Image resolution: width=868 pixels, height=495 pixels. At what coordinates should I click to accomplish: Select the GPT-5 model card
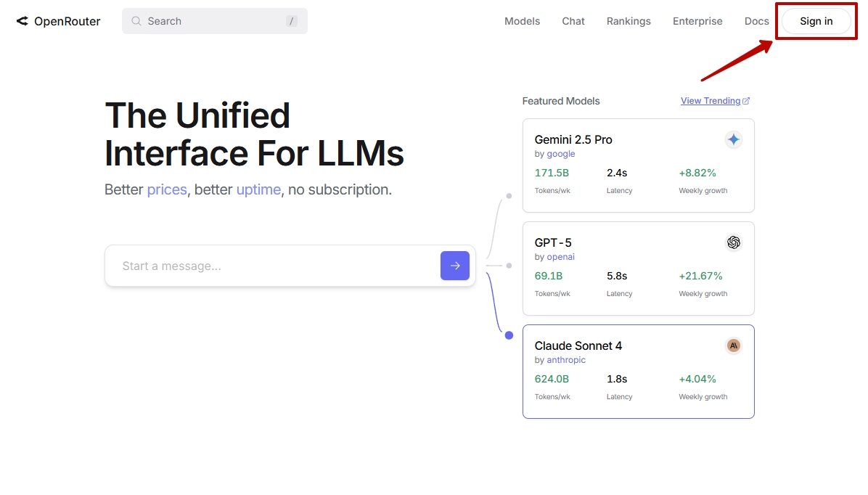638,268
